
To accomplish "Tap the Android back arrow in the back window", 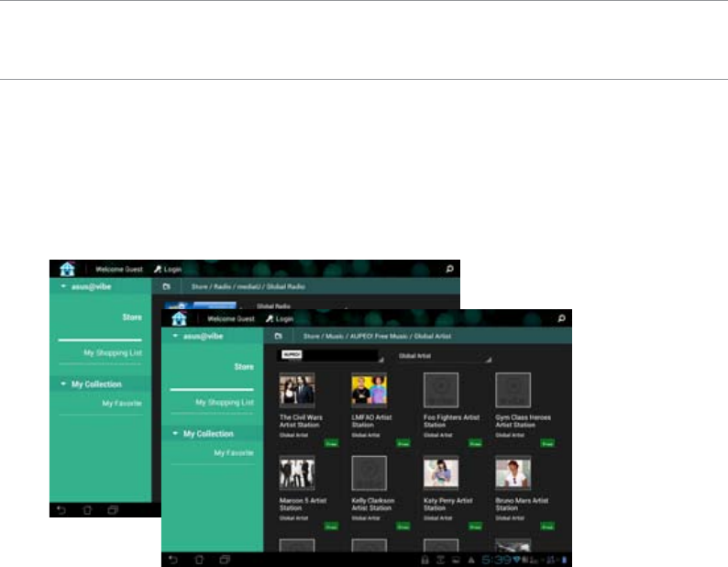I will click(x=61, y=510).
